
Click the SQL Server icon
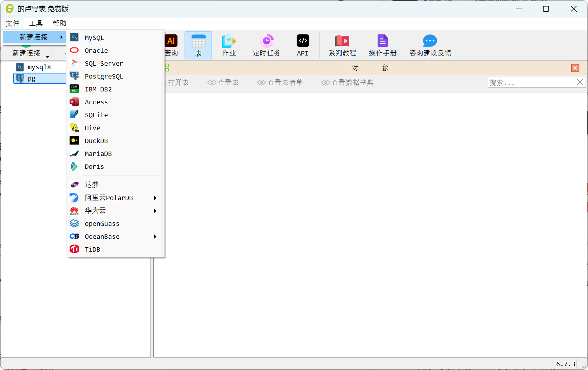[74, 63]
